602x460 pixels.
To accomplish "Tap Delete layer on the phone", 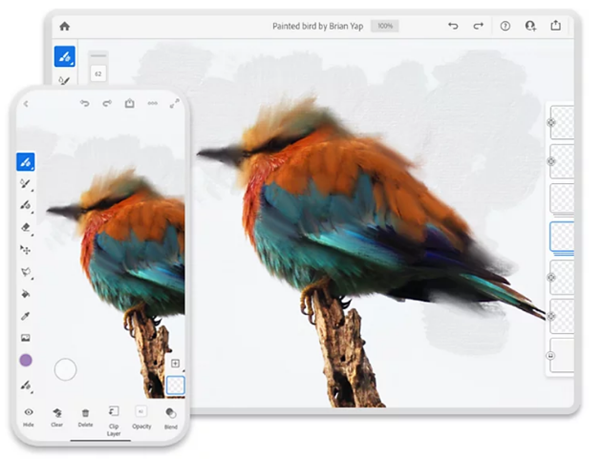I will point(85,417).
